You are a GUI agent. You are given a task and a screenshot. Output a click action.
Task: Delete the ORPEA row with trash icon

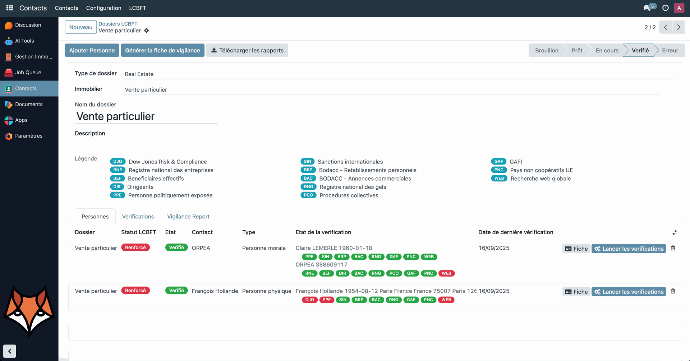(x=673, y=248)
